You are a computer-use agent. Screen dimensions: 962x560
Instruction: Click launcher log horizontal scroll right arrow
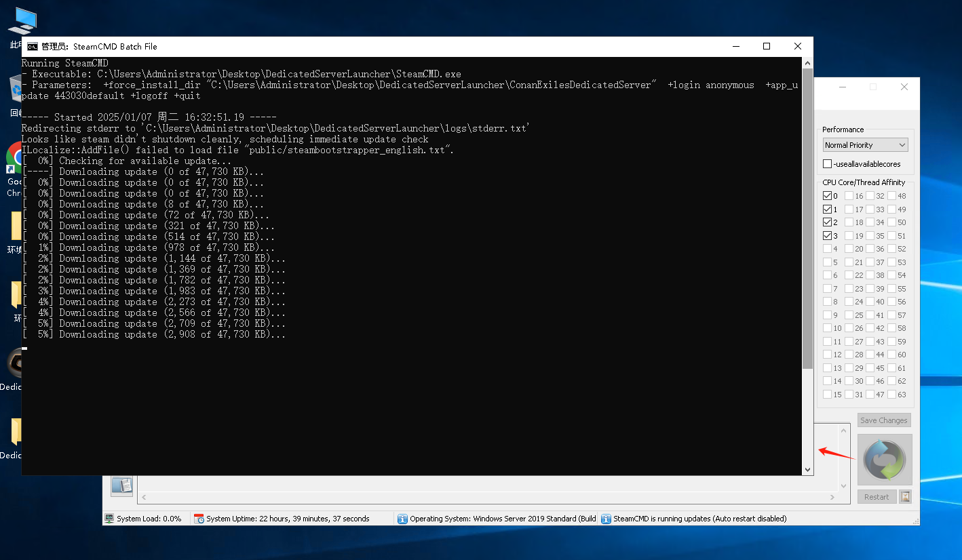click(834, 498)
